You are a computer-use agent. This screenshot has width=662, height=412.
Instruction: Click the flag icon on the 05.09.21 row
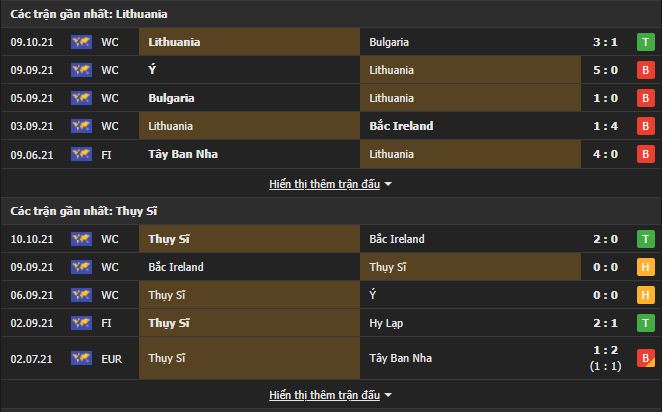81,99
